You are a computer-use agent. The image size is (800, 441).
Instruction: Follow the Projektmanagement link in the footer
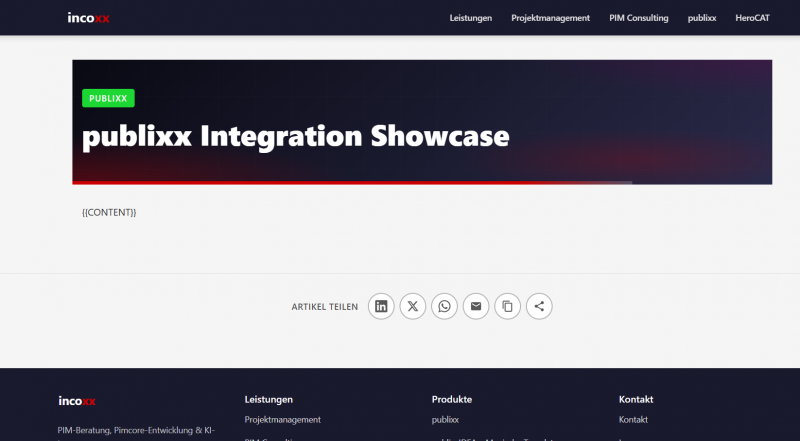[282, 420]
